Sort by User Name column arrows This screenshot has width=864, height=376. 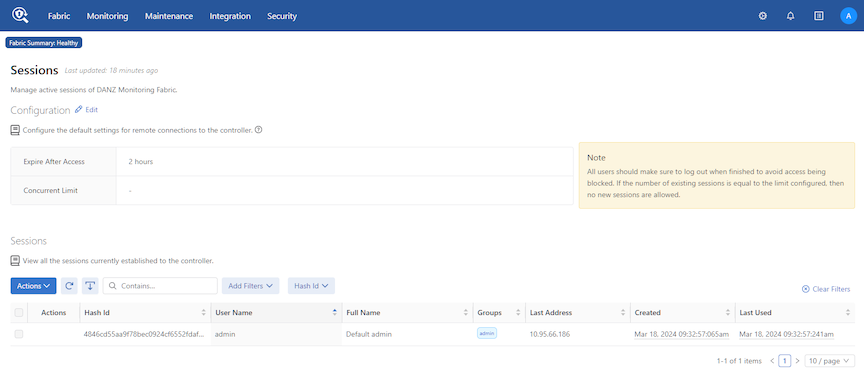point(334,313)
